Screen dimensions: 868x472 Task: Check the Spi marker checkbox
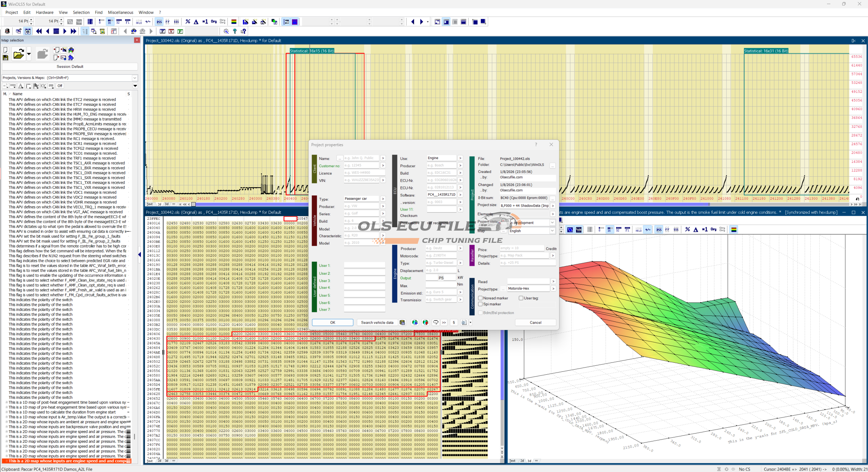click(x=480, y=304)
